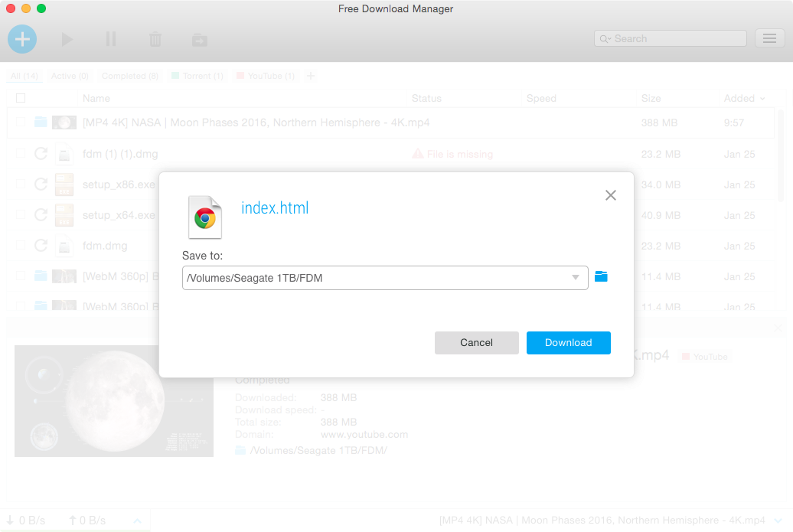Expand the Save to path dropdown arrow
793x532 pixels.
pos(576,277)
